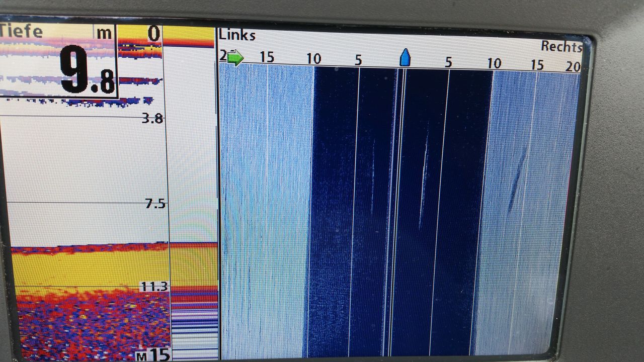This screenshot has width=644, height=362.
Task: Click the green arrow cursor icon
Action: point(234,58)
